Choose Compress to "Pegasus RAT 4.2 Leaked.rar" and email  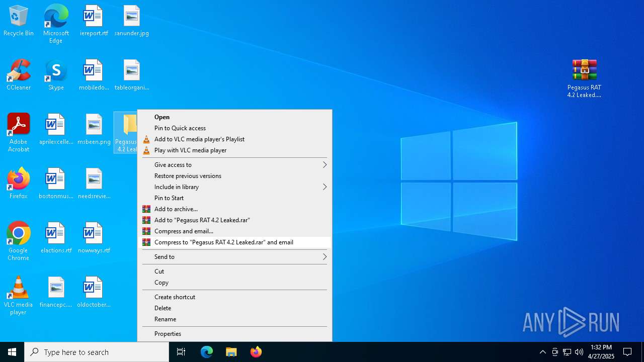234,242
